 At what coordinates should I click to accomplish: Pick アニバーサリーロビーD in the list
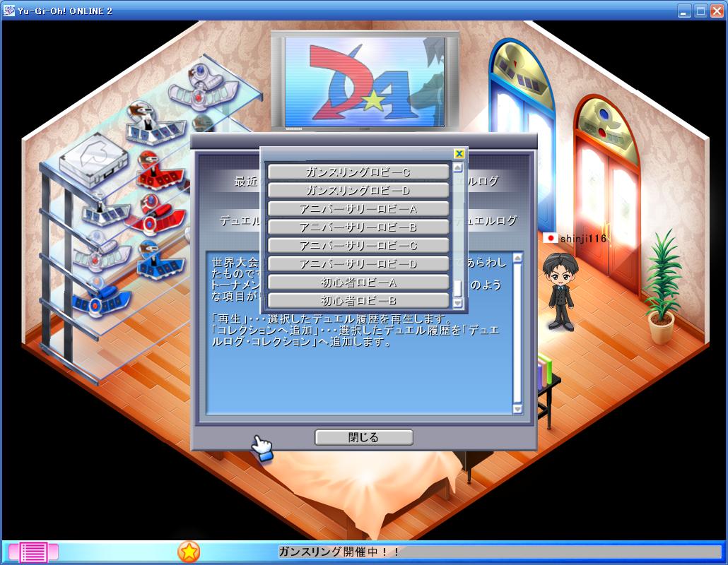pyautogui.click(x=358, y=264)
